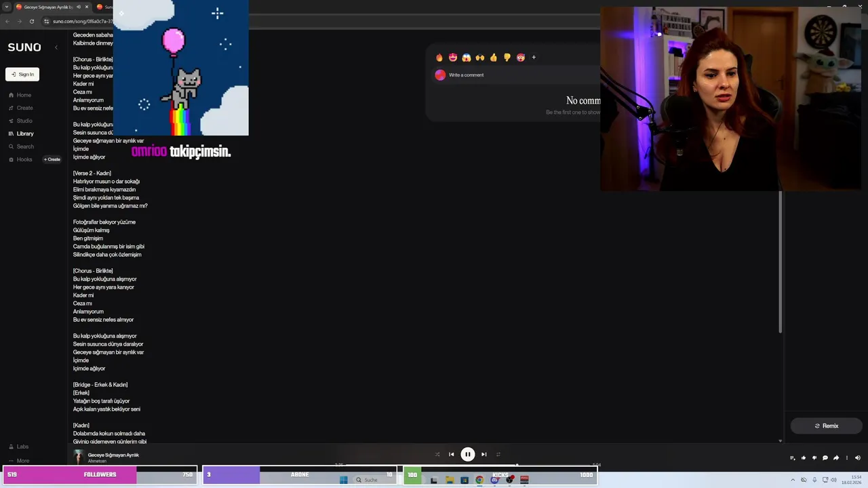The image size is (868, 488).
Task: Expand More in the sidebar
Action: pyautogui.click(x=19, y=460)
